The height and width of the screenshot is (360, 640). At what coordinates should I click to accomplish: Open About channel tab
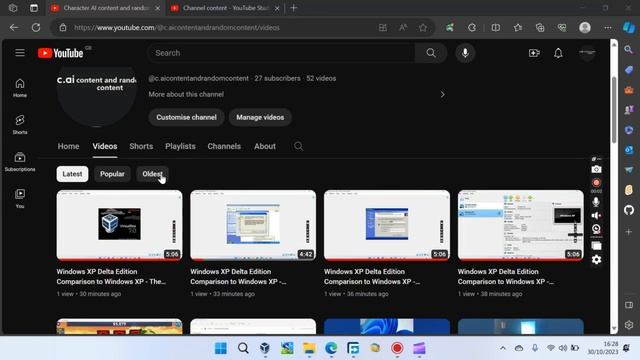tap(265, 146)
